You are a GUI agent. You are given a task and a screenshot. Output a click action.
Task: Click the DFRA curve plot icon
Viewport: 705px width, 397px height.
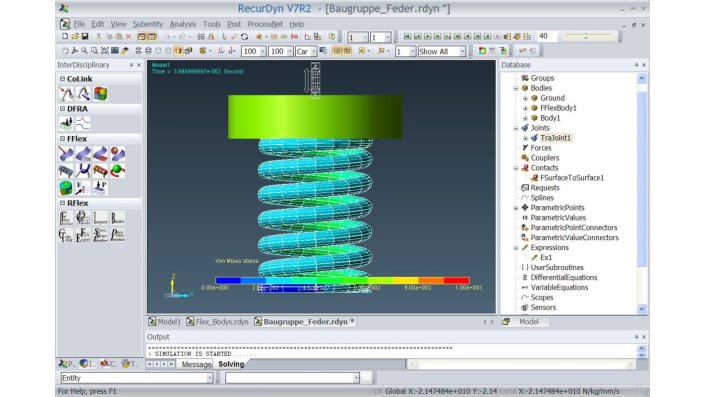click(83, 123)
